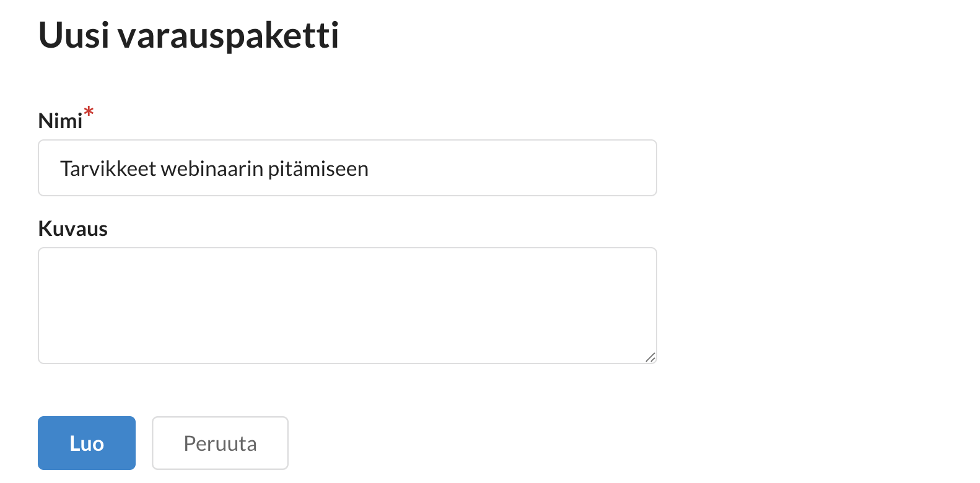The width and height of the screenshot is (980, 483).
Task: Grab the Kuvaus textarea resize handle
Action: click(x=650, y=357)
